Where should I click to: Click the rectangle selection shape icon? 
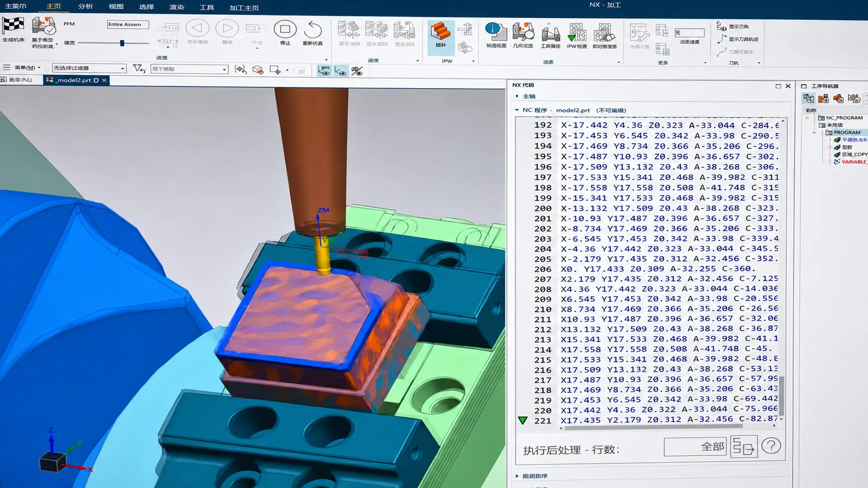[x=275, y=70]
